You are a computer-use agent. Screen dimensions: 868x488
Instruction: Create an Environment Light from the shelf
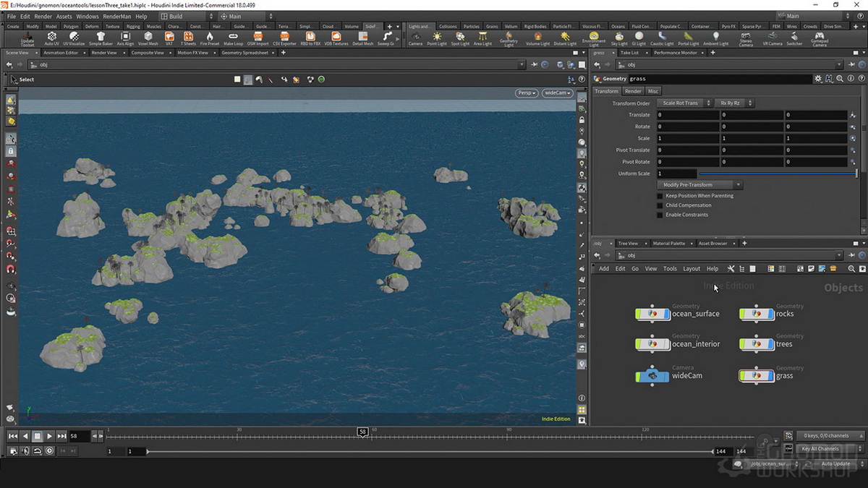[x=594, y=39]
